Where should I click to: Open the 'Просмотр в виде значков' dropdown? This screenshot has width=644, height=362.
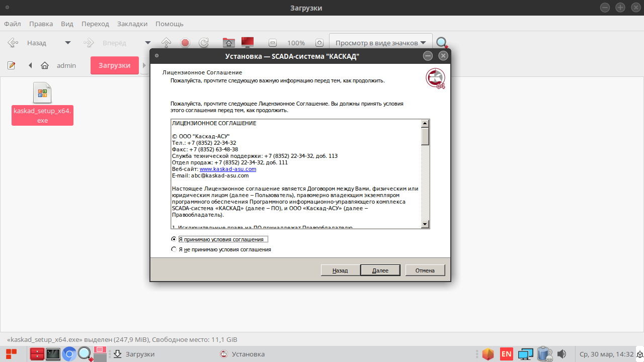(380, 43)
